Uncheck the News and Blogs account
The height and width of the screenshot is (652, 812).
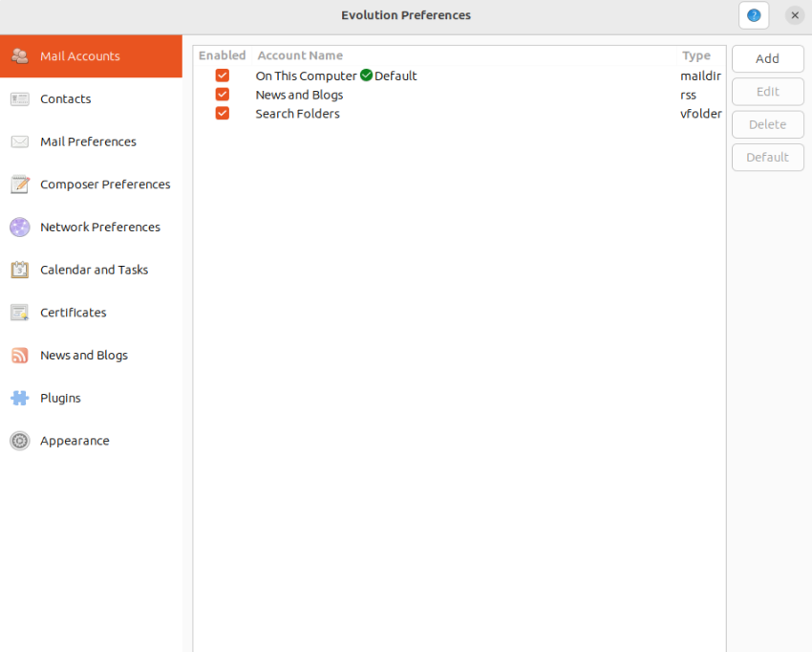223,95
